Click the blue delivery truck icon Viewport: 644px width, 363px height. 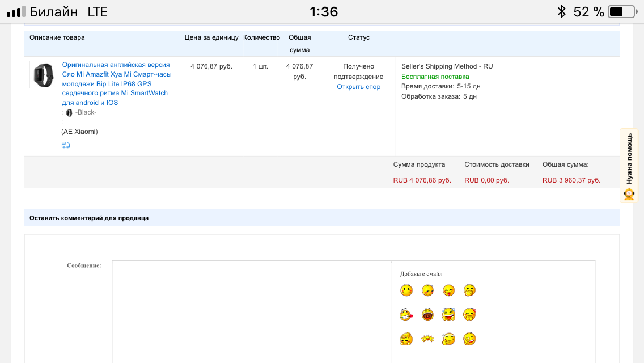click(66, 145)
